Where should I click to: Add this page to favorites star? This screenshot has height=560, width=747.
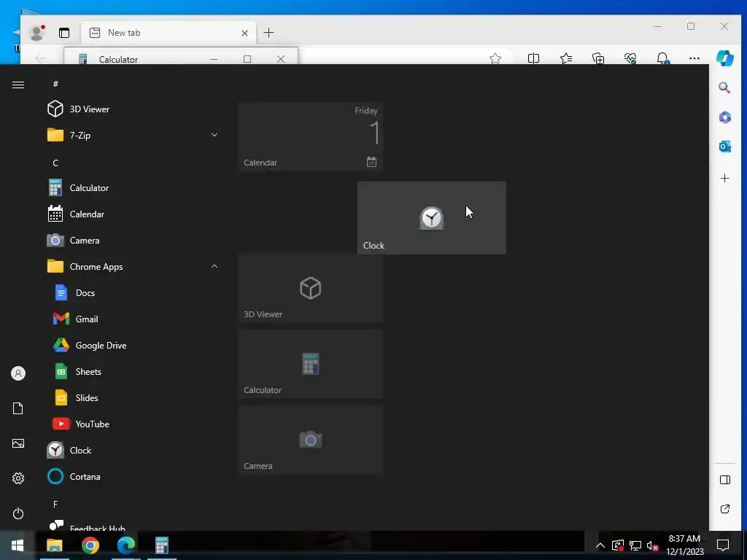(x=495, y=58)
